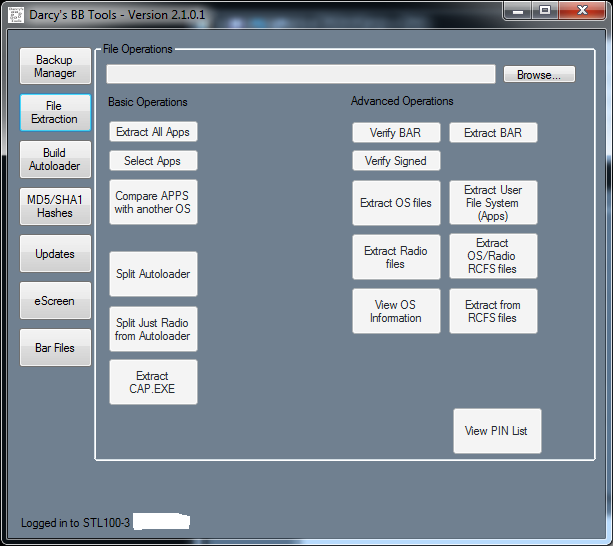This screenshot has height=546, width=613.
Task: Click the Verify BAR button
Action: (x=395, y=133)
